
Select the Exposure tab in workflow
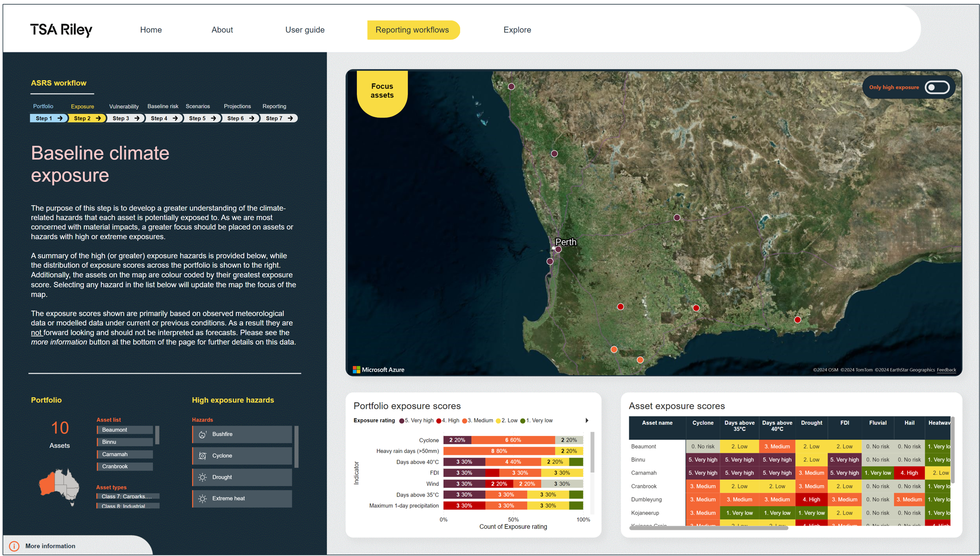(x=83, y=105)
